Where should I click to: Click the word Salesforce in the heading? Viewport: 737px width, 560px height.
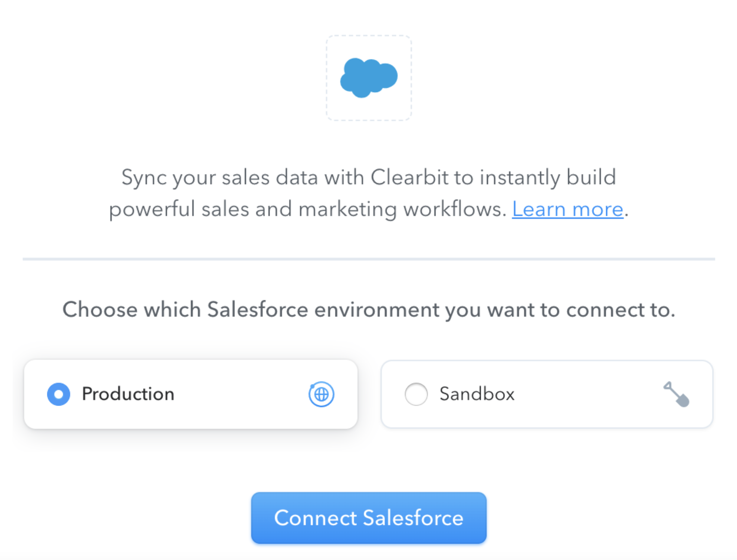point(258,310)
